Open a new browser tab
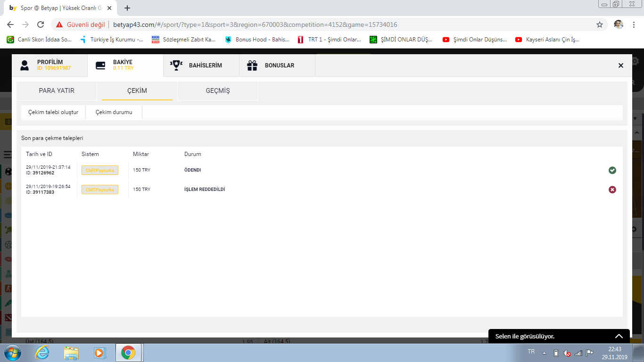This screenshot has width=644, height=362. (x=127, y=8)
